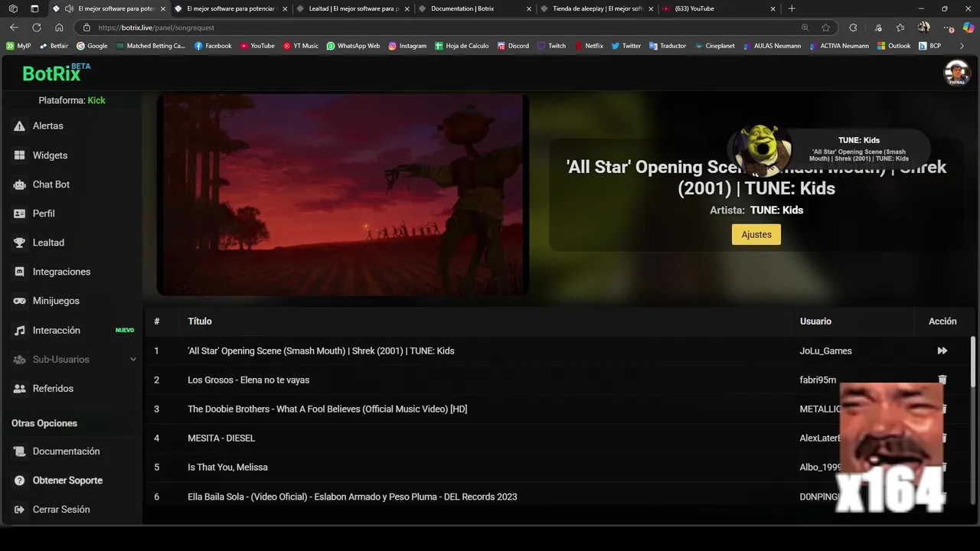980x551 pixels.
Task: Open the Discord bookmark
Action: pos(512,46)
